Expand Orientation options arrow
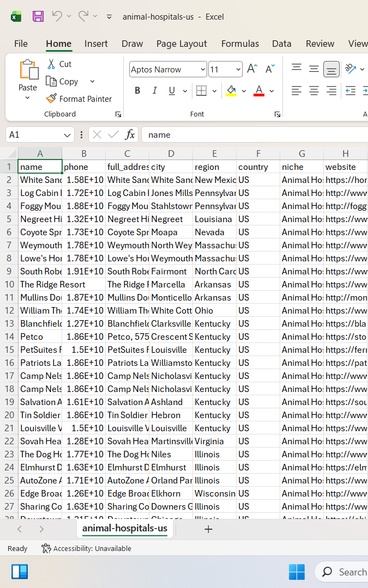The width and height of the screenshot is (368, 588). (362, 69)
